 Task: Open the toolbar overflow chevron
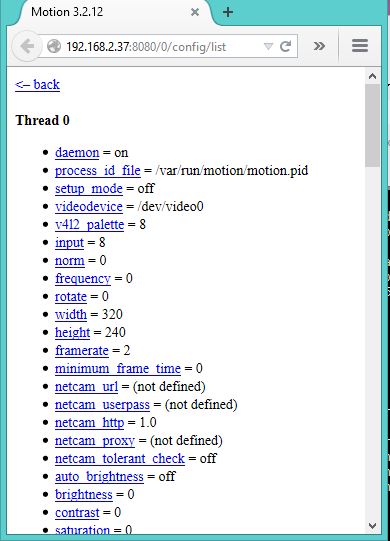(319, 46)
